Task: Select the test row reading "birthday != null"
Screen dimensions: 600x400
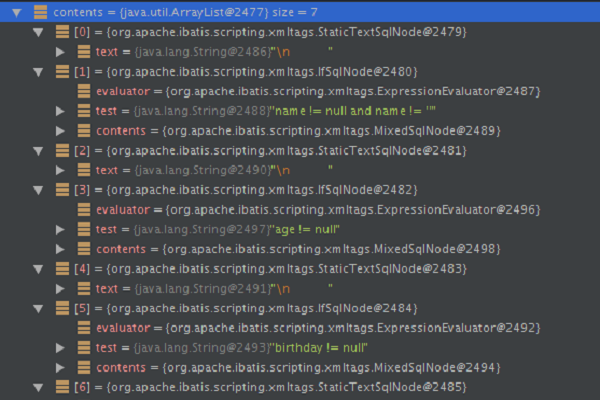Action: (x=300, y=348)
